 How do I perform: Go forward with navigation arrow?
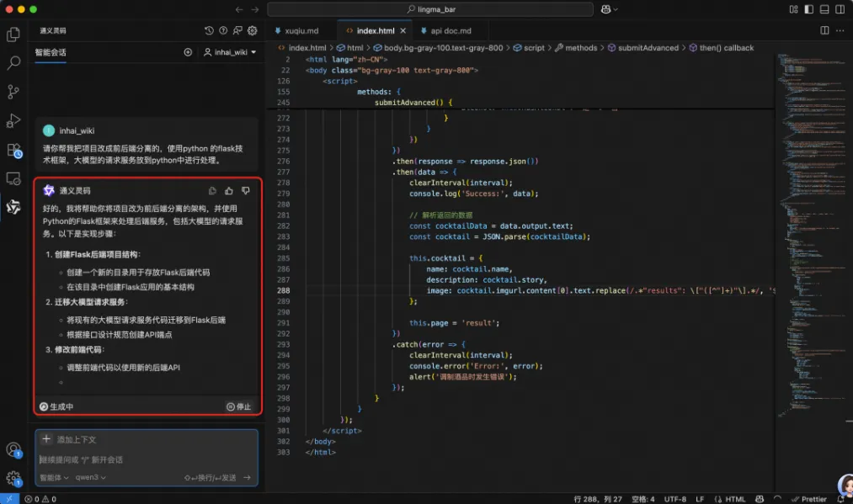coord(255,9)
